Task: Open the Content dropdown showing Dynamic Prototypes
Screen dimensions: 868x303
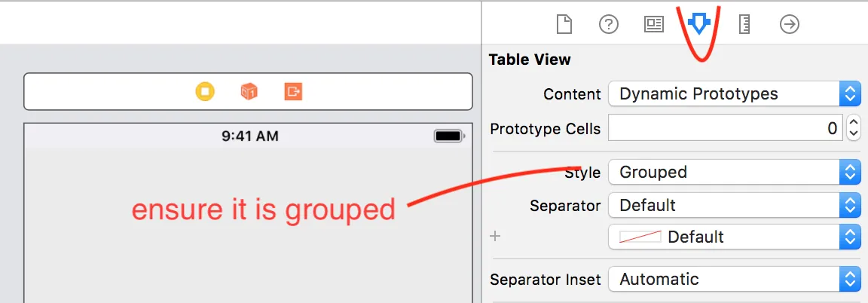Action: (x=733, y=94)
